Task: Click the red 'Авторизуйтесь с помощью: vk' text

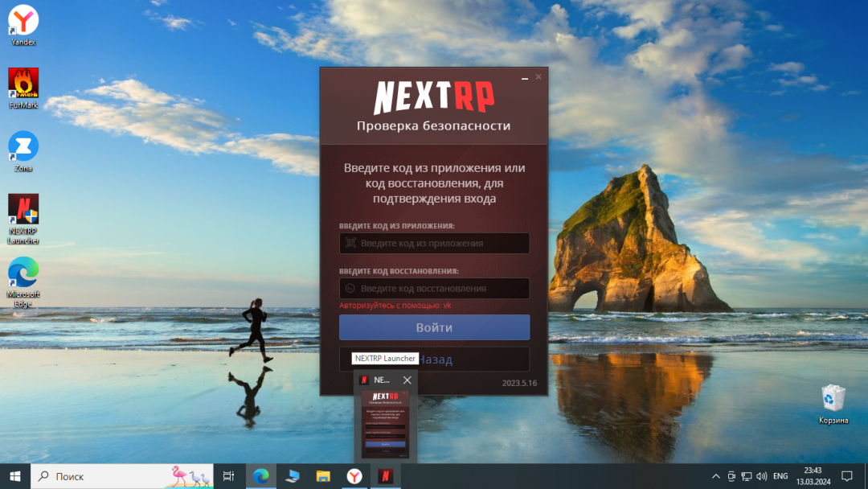Action: 395,305
